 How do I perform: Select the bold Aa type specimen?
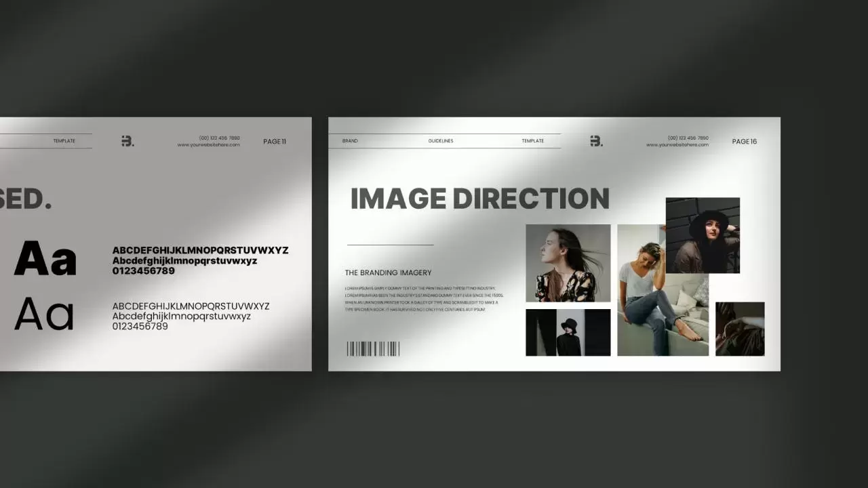click(45, 258)
